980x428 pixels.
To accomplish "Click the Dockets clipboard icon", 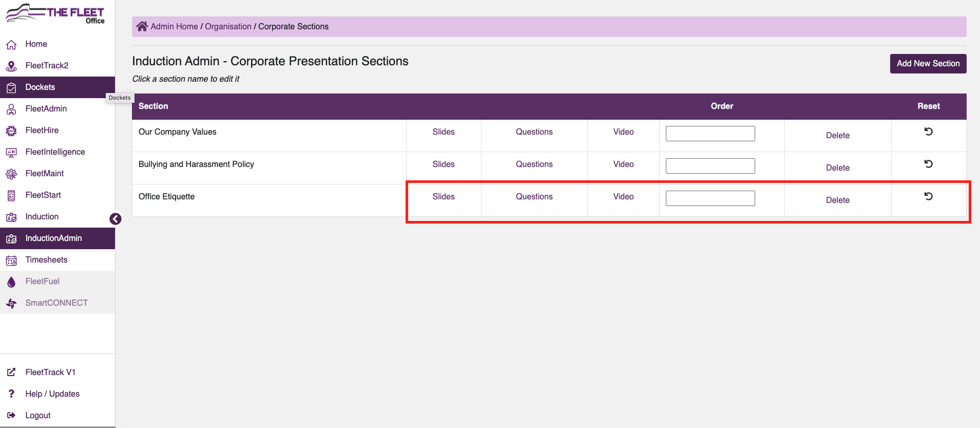I will tap(11, 88).
